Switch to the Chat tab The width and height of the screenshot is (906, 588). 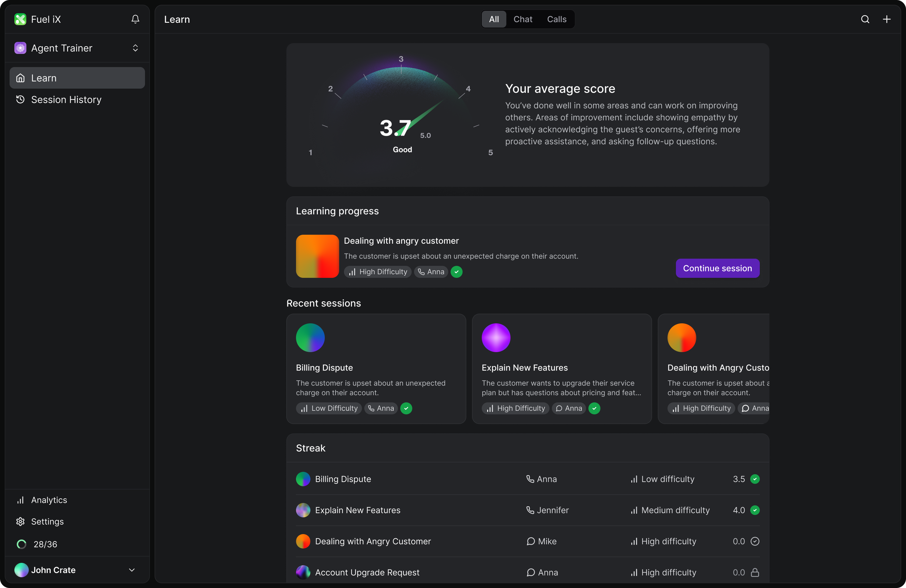tap(523, 19)
